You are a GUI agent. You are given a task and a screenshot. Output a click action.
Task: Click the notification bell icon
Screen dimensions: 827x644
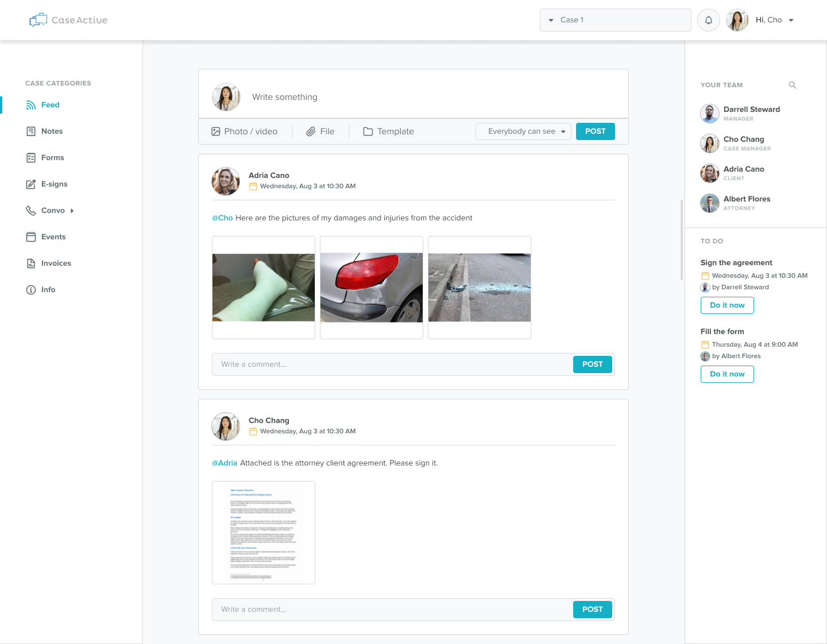coord(708,20)
